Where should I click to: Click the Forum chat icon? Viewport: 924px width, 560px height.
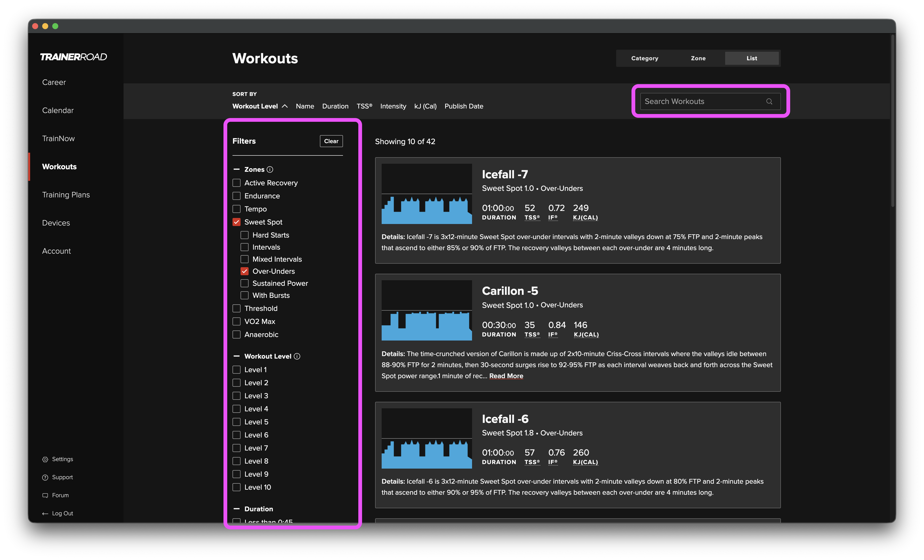coord(45,495)
